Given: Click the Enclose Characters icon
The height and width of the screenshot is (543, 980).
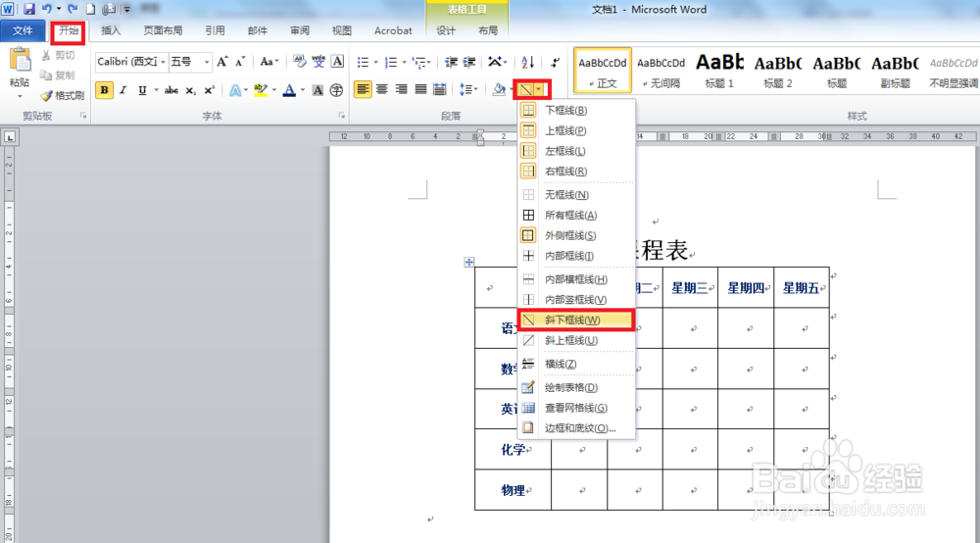Looking at the screenshot, I should tap(336, 90).
